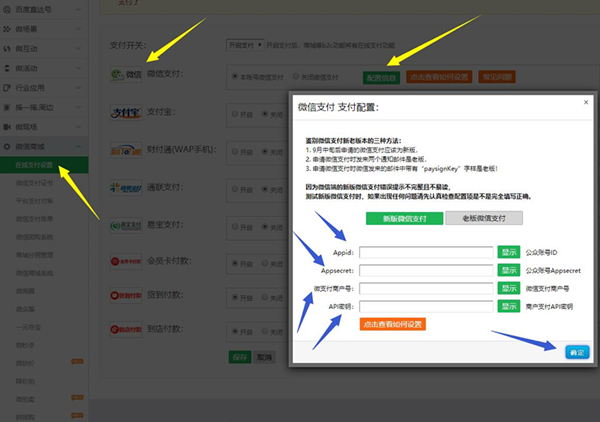This screenshot has height=422, width=600.
Task: Select 开启 radio for 通联支付
Action: 235,189
